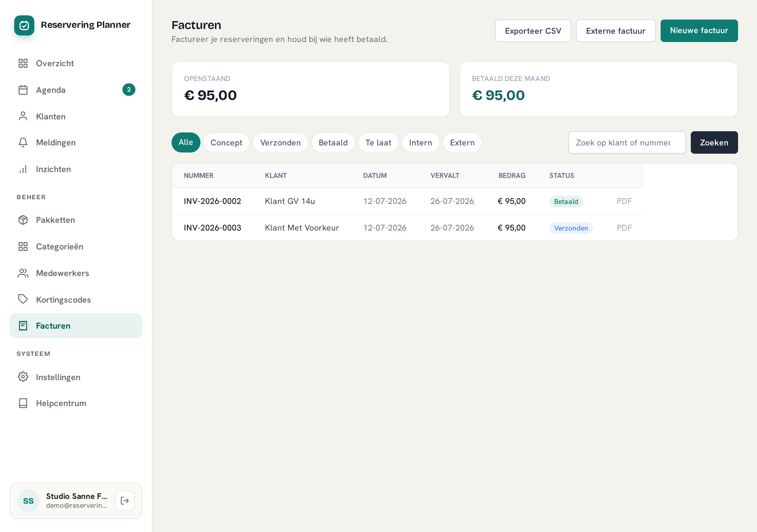This screenshot has height=532, width=757.
Task: Click the Verzonden status badge in table
Action: [571, 228]
